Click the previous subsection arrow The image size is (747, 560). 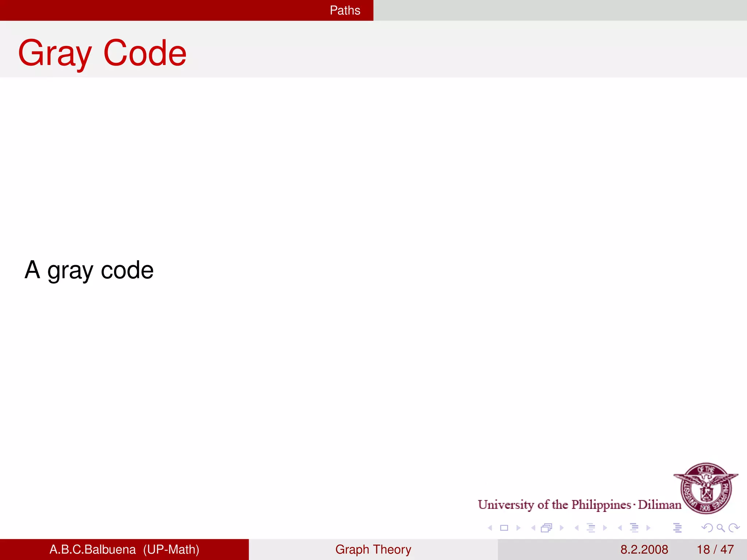(577, 528)
